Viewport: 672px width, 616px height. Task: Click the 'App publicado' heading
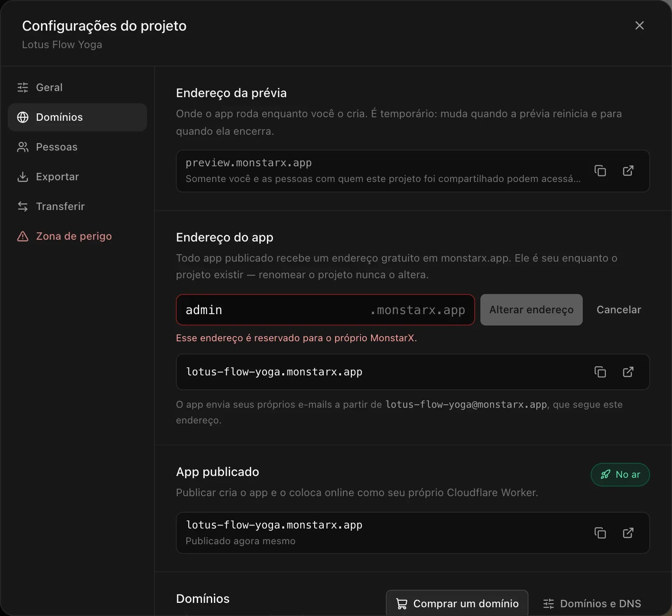pos(217,472)
